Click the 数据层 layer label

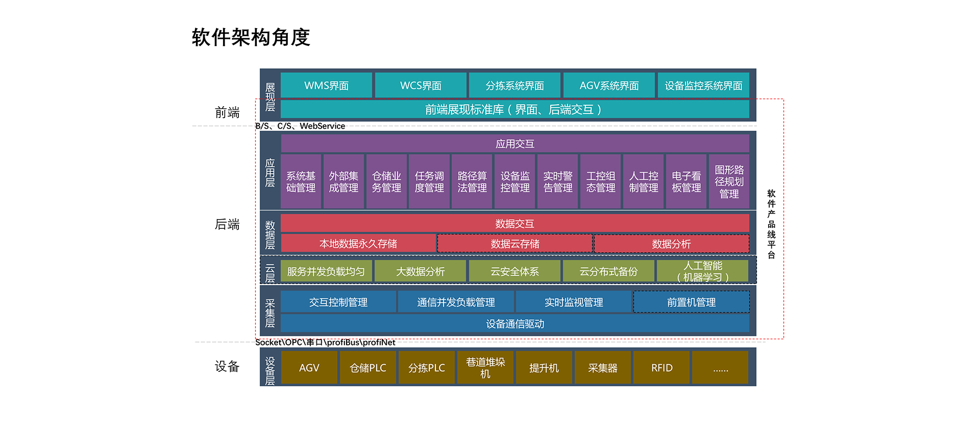pos(270,235)
